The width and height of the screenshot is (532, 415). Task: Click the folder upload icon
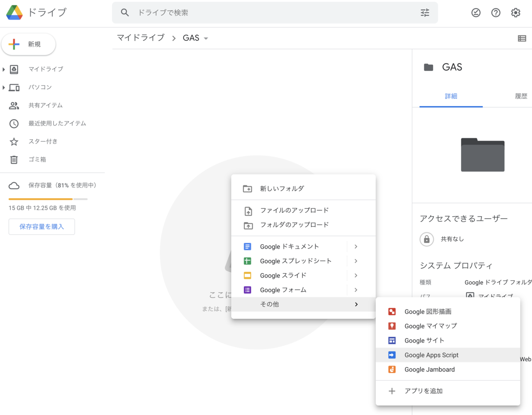[x=248, y=225]
